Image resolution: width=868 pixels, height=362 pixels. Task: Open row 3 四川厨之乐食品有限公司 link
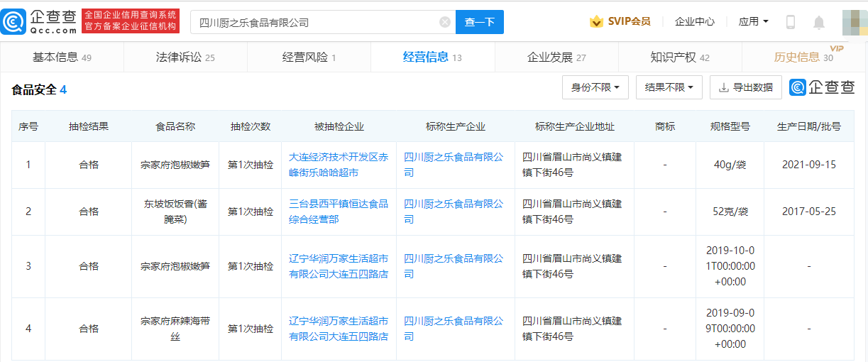click(x=454, y=266)
